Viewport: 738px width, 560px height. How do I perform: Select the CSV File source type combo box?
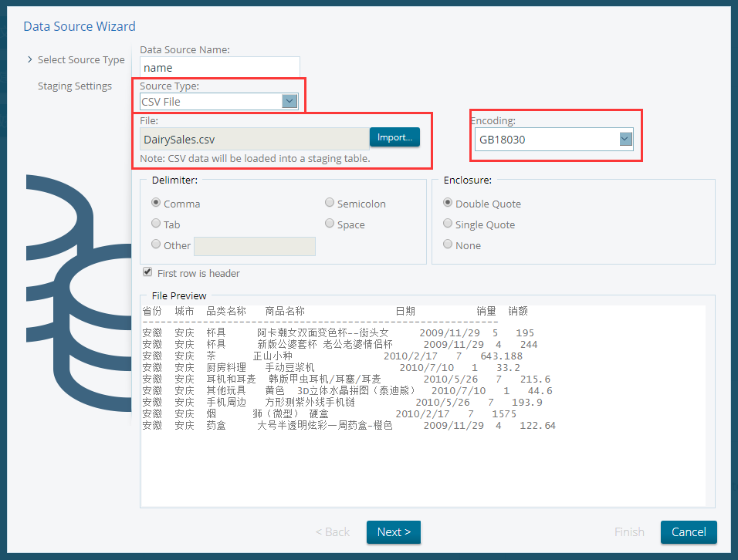[219, 102]
